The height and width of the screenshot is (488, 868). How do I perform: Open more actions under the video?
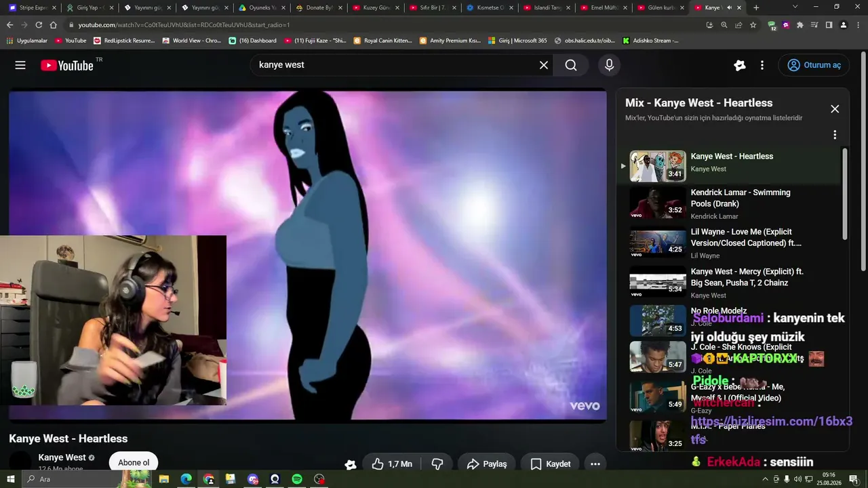tap(595, 464)
